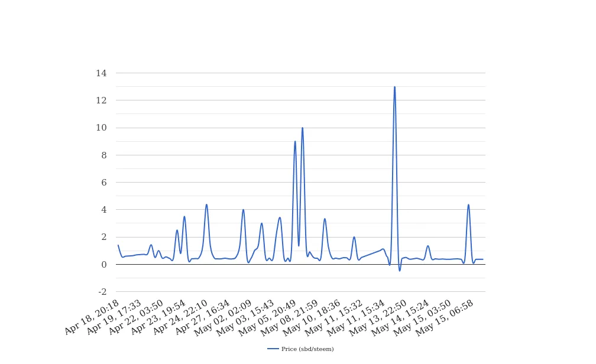596x364 pixels.
Task: Click y-axis value 12
Action: click(101, 100)
